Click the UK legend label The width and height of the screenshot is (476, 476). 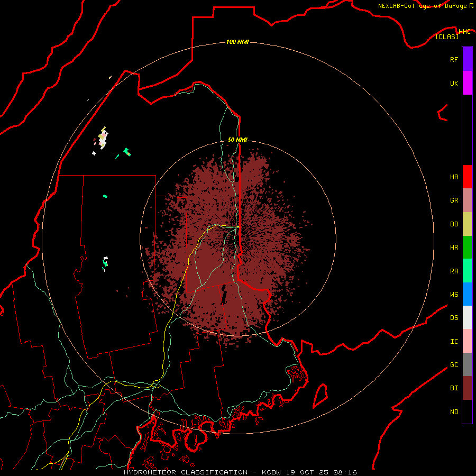coord(454,84)
